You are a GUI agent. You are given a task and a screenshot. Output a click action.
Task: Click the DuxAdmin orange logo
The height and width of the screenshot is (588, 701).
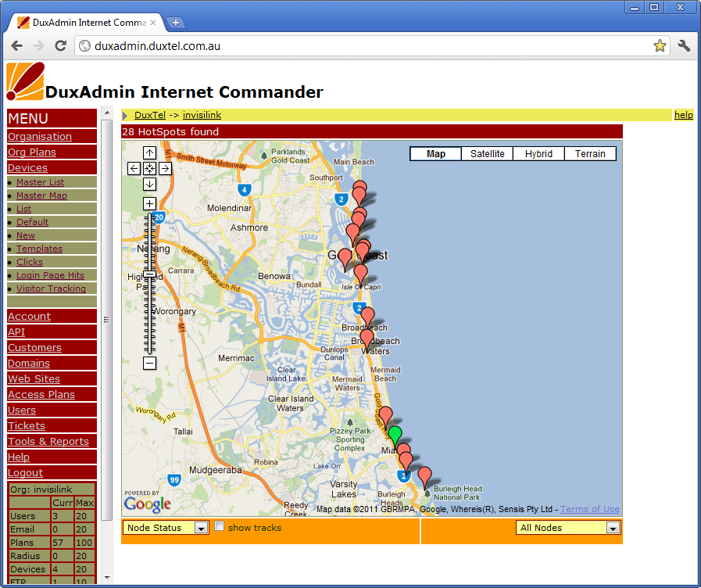click(26, 81)
